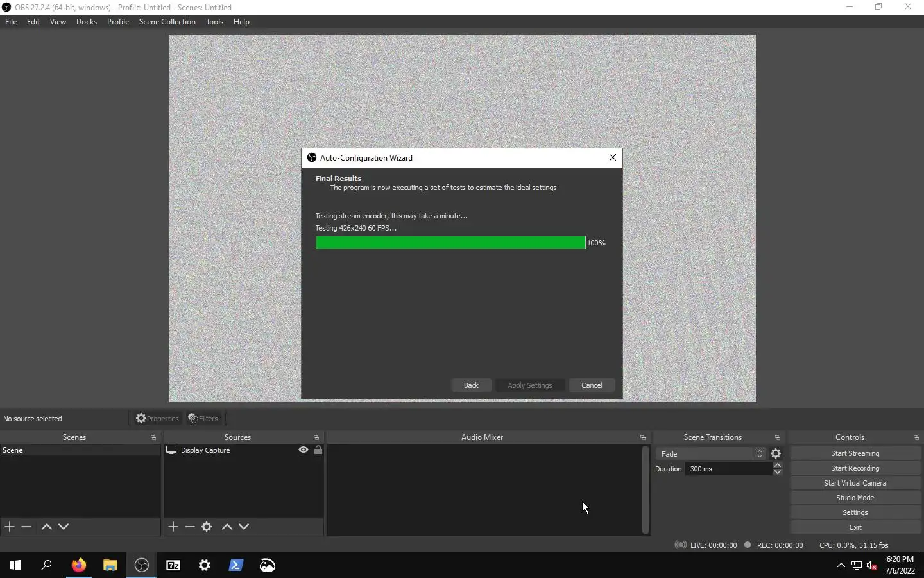Add a new source with plus icon
Image resolution: width=924 pixels, height=578 pixels.
[x=173, y=527]
